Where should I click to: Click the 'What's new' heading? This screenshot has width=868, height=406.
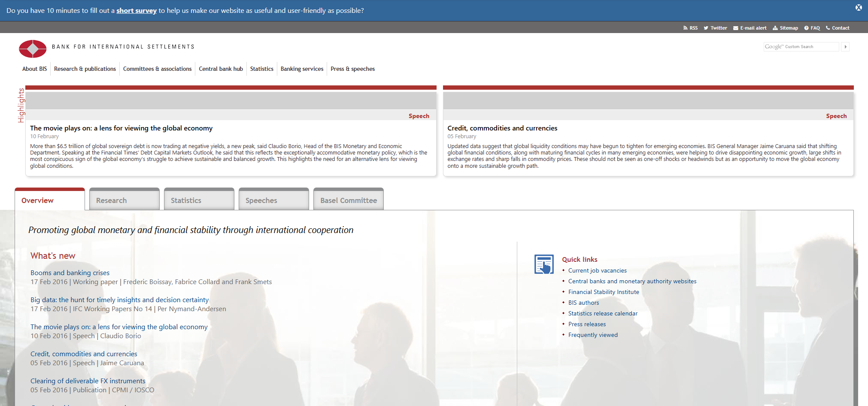(53, 256)
